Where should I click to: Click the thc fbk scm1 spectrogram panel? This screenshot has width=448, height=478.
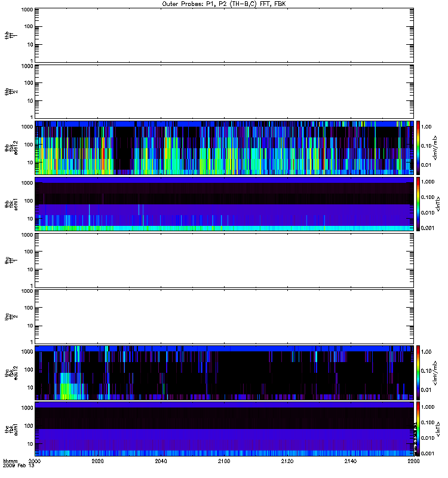pyautogui.click(x=223, y=428)
